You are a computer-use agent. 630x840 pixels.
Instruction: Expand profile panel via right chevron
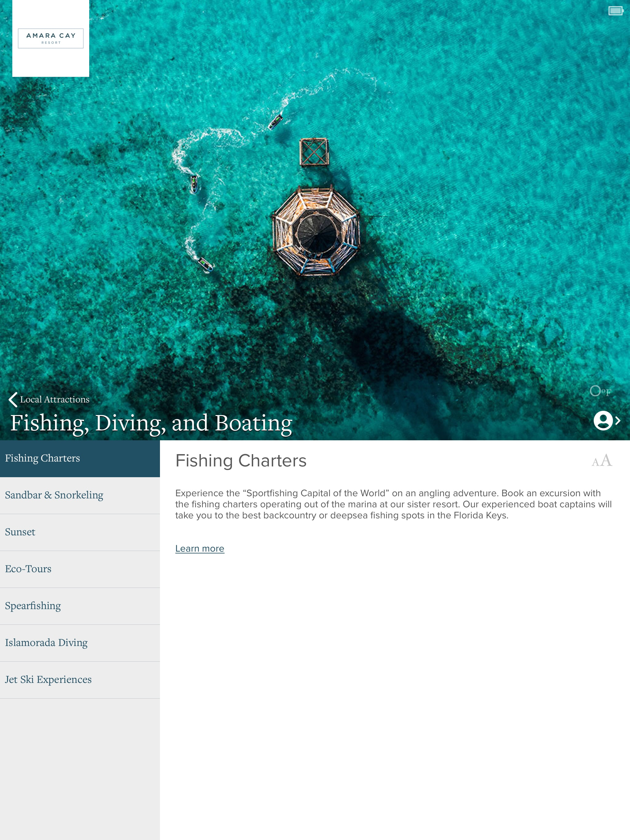[618, 420]
